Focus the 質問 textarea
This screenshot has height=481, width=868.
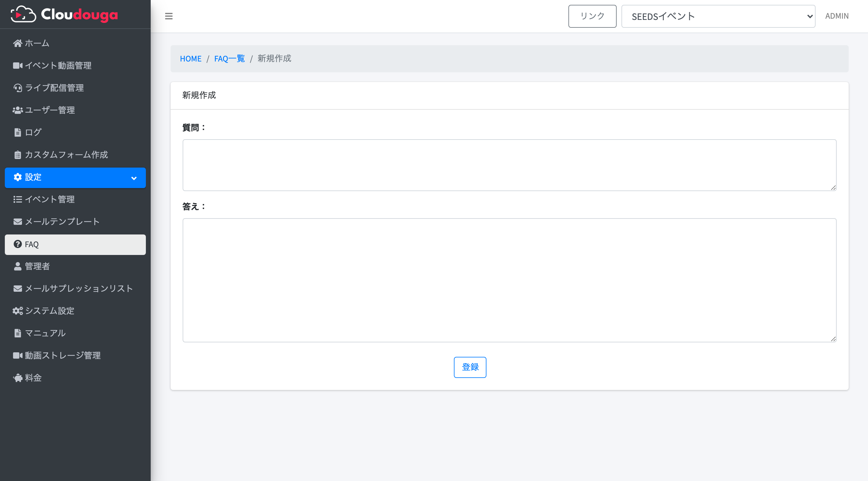pyautogui.click(x=509, y=165)
